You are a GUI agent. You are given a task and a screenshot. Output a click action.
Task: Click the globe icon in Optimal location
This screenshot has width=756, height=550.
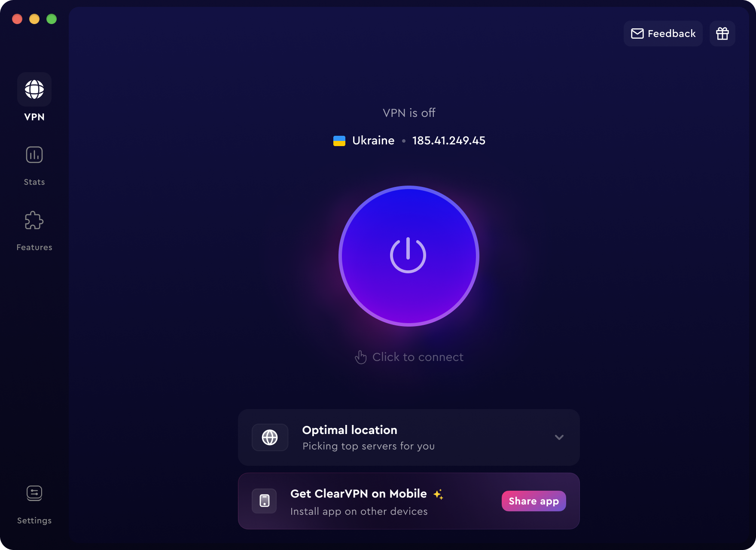(x=270, y=437)
